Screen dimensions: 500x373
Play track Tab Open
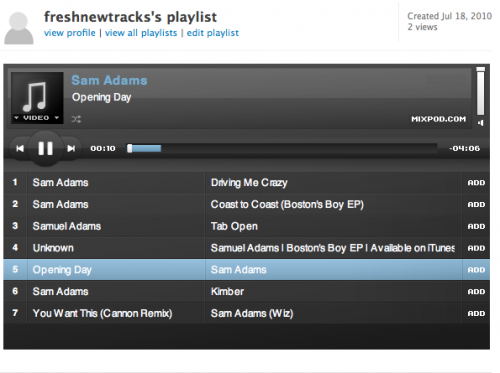point(234,226)
